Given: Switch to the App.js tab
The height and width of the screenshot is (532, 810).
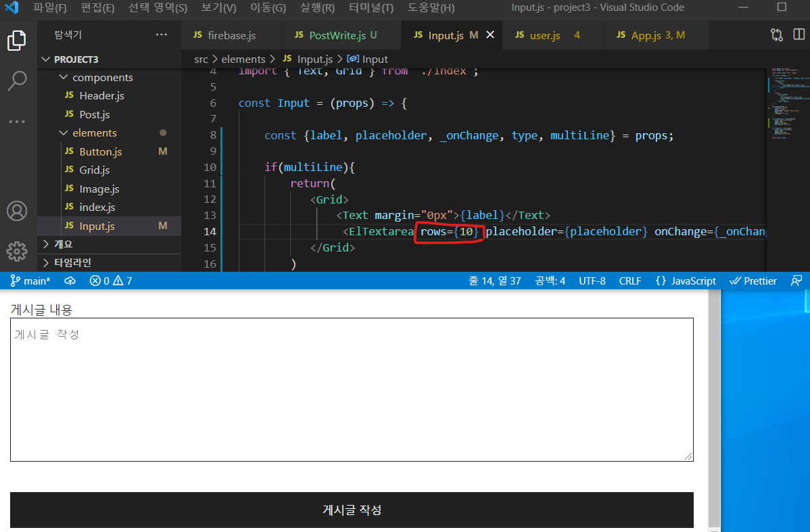Looking at the screenshot, I should 656,35.
